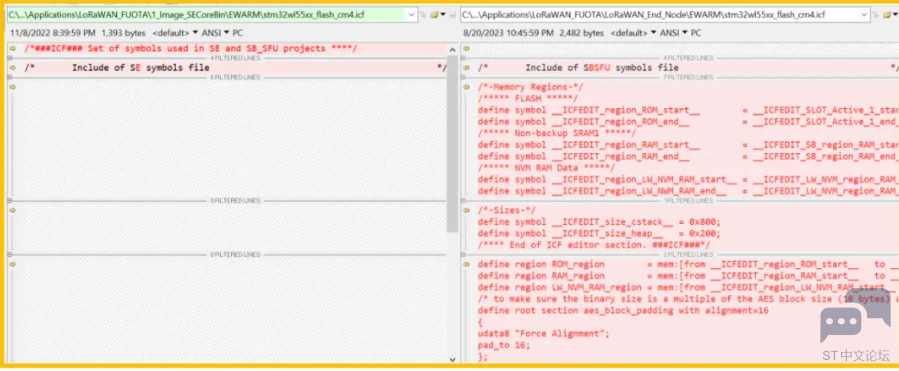
Task: Open the left pane path history dropdown
Action: [412, 15]
